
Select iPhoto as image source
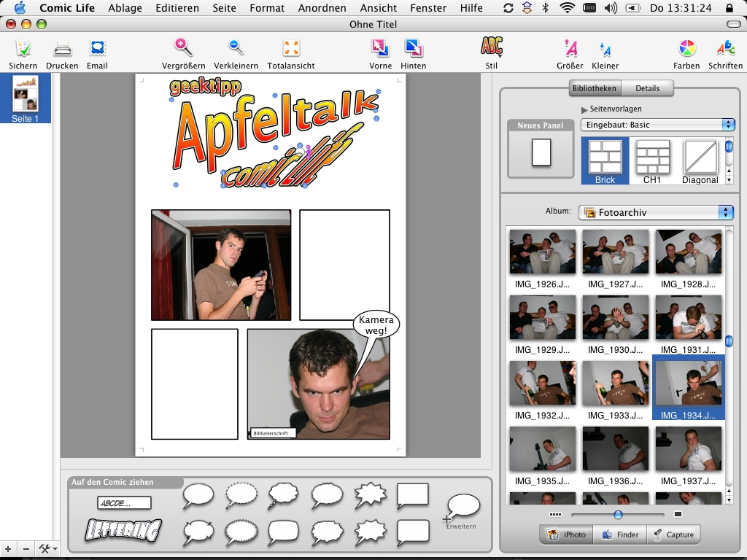point(566,534)
